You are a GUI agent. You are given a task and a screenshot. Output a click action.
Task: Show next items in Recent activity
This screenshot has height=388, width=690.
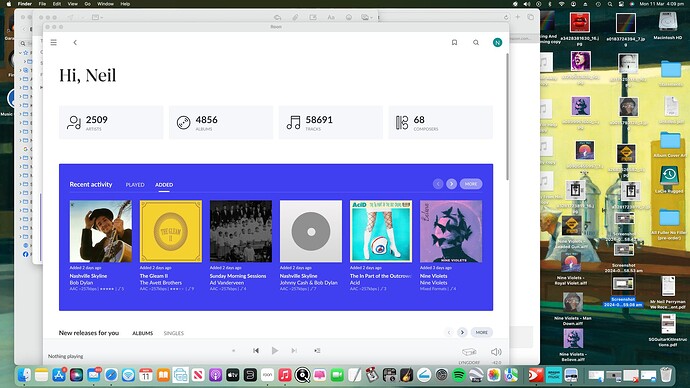pos(451,184)
